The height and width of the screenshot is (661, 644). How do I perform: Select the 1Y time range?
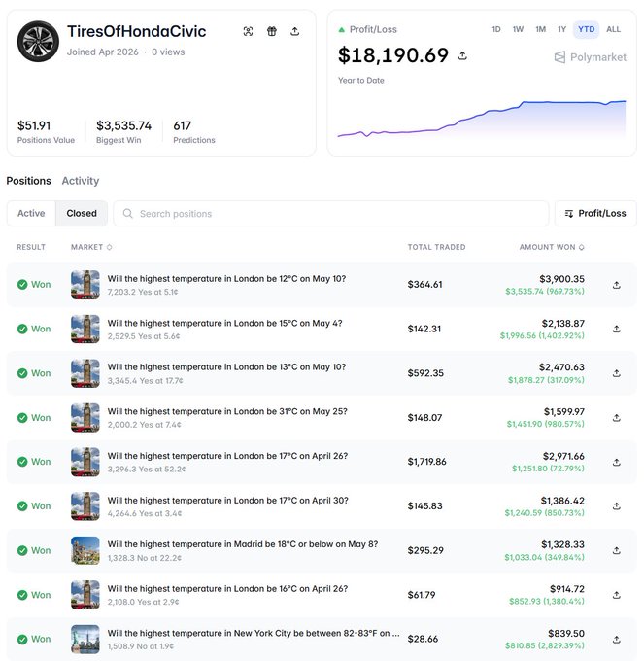[561, 29]
